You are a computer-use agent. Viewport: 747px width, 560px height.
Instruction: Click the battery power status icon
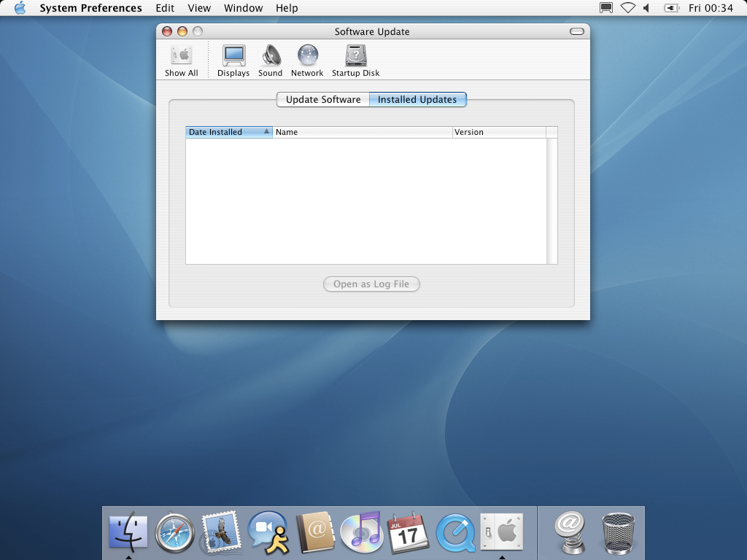[672, 8]
